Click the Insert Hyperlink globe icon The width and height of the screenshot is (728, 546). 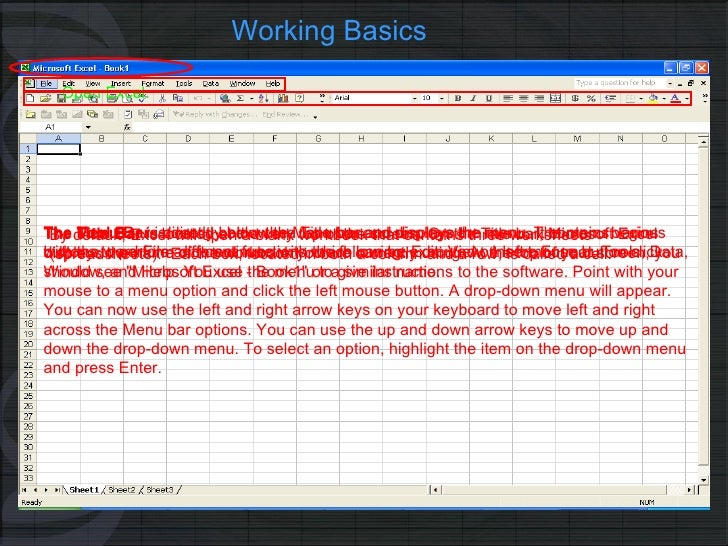click(x=225, y=98)
